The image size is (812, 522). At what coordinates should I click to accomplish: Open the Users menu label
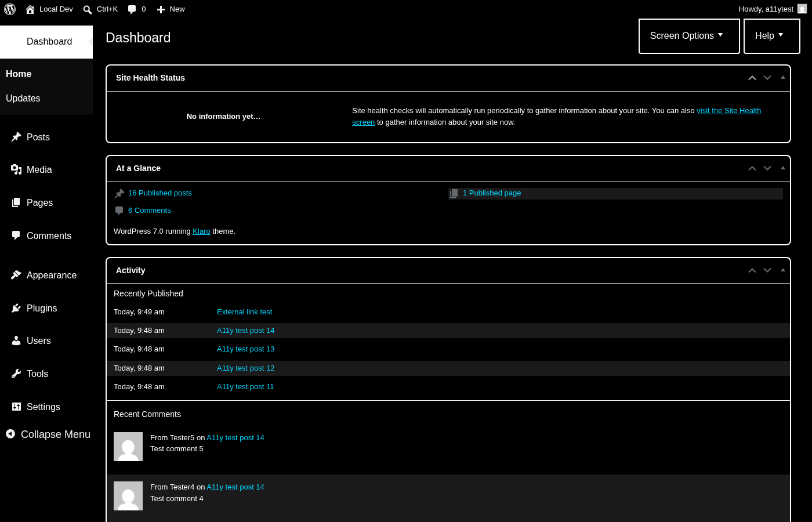click(39, 340)
